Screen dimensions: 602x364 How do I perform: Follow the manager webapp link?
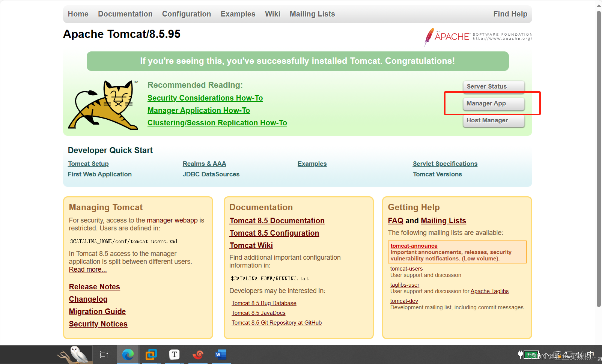coord(172,220)
